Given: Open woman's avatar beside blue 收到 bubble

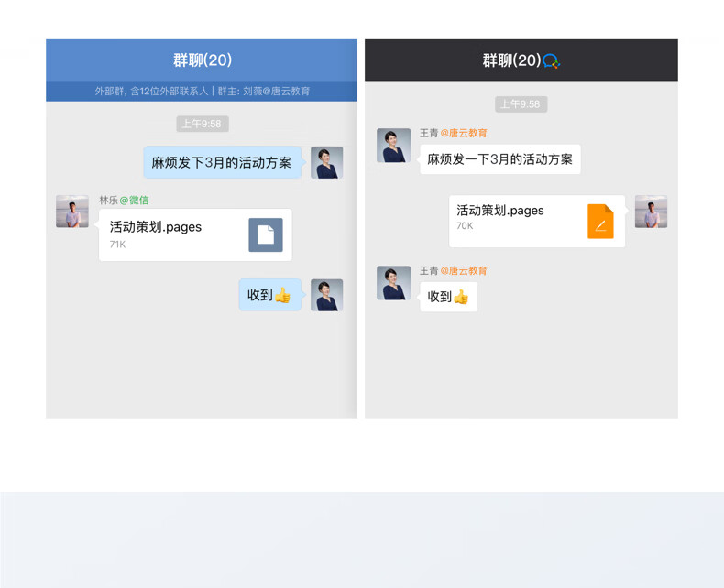Looking at the screenshot, I should point(327,295).
